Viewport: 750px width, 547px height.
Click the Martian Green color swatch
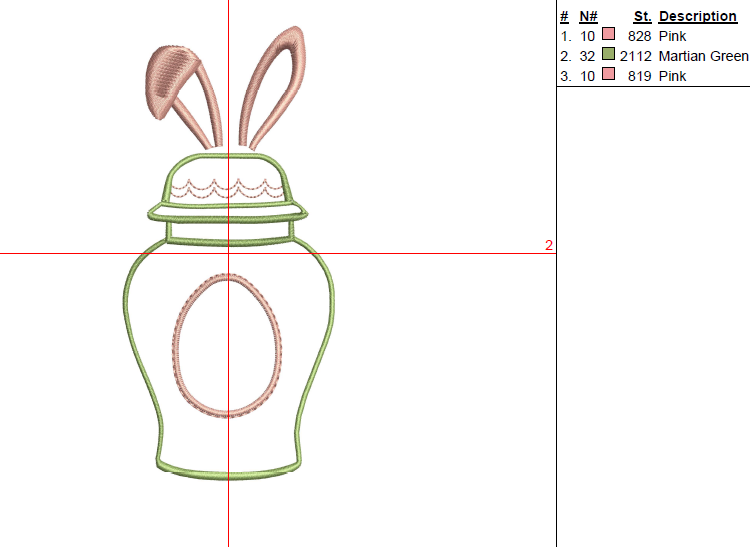pyautogui.click(x=608, y=54)
